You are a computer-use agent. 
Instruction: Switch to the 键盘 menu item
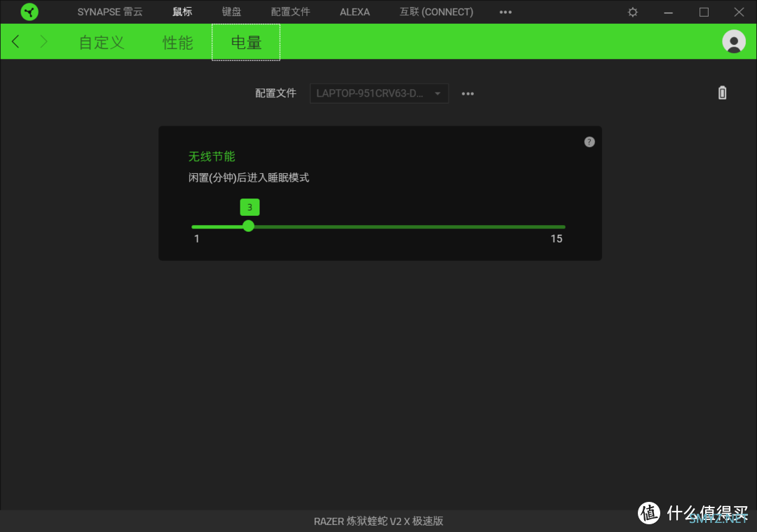[232, 12]
